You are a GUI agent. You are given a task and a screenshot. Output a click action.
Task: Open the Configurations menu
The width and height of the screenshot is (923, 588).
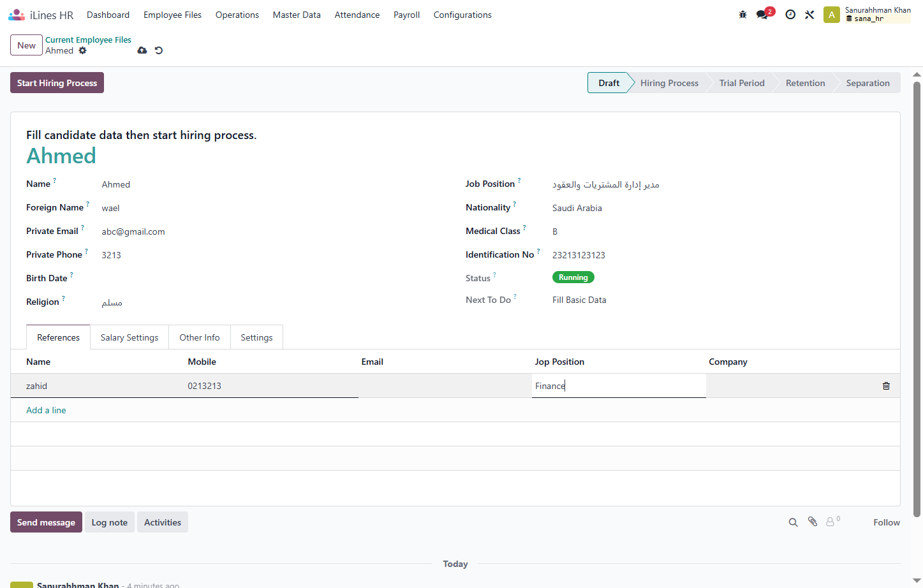(462, 15)
